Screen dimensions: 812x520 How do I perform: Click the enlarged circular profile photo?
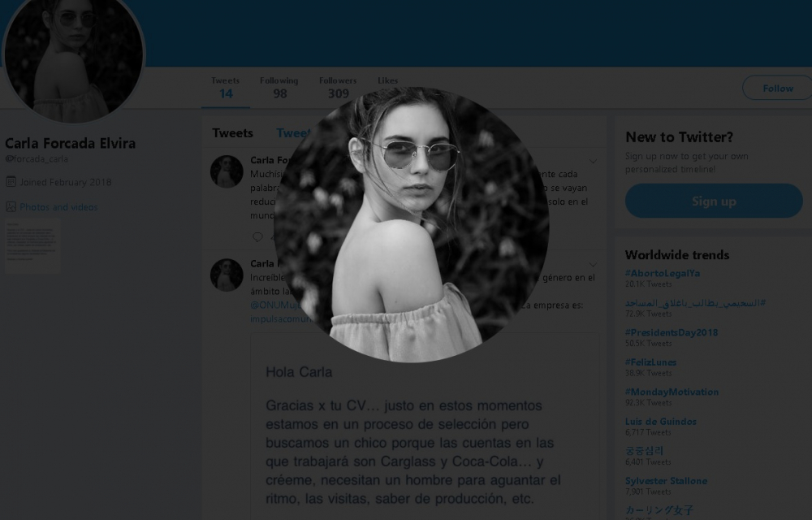[412, 224]
